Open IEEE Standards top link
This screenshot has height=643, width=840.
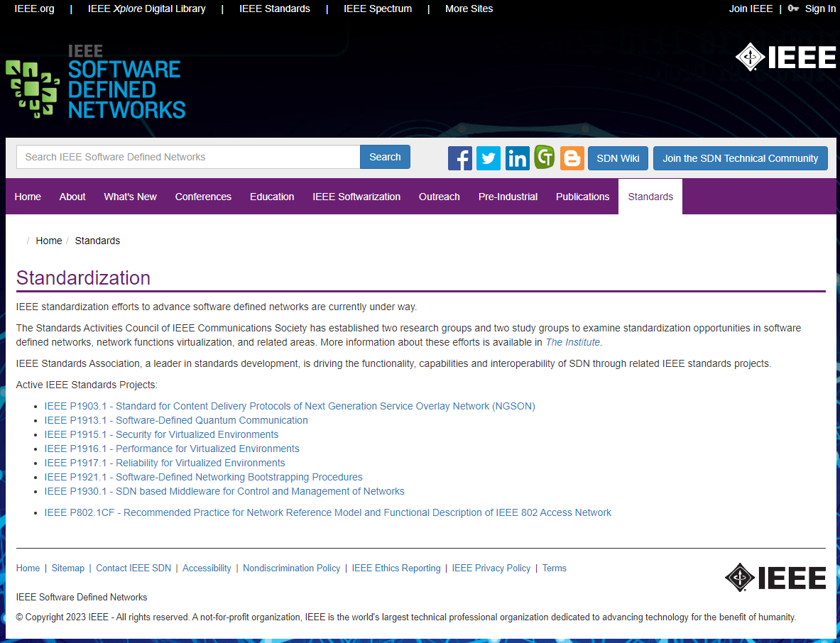pyautogui.click(x=274, y=9)
